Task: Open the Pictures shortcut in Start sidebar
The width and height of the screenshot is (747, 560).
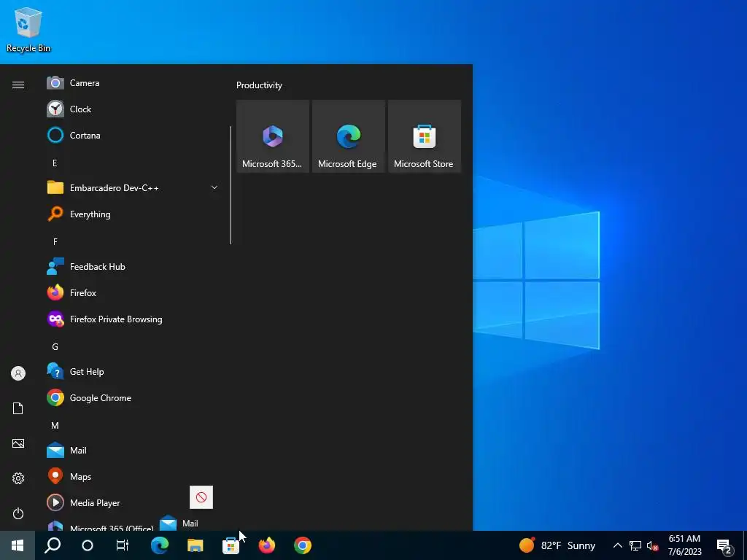Action: [x=18, y=443]
